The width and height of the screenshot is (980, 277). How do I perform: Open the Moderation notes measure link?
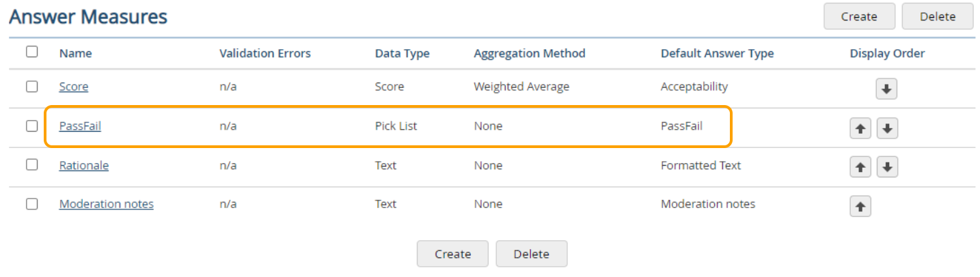107,204
